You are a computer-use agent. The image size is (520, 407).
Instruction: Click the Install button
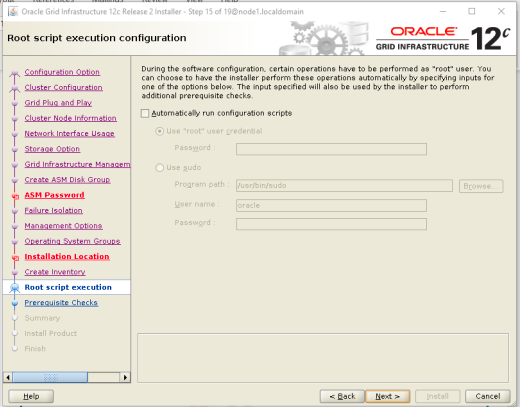point(437,396)
